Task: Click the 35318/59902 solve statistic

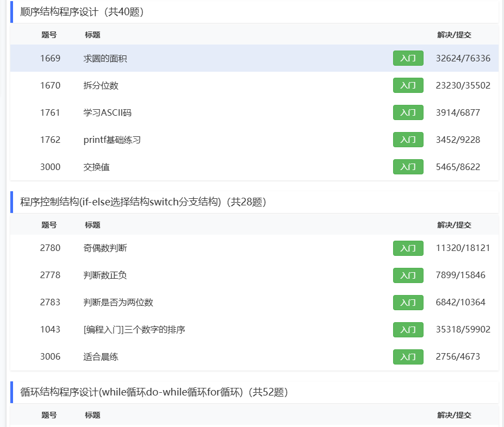Action: tap(463, 329)
